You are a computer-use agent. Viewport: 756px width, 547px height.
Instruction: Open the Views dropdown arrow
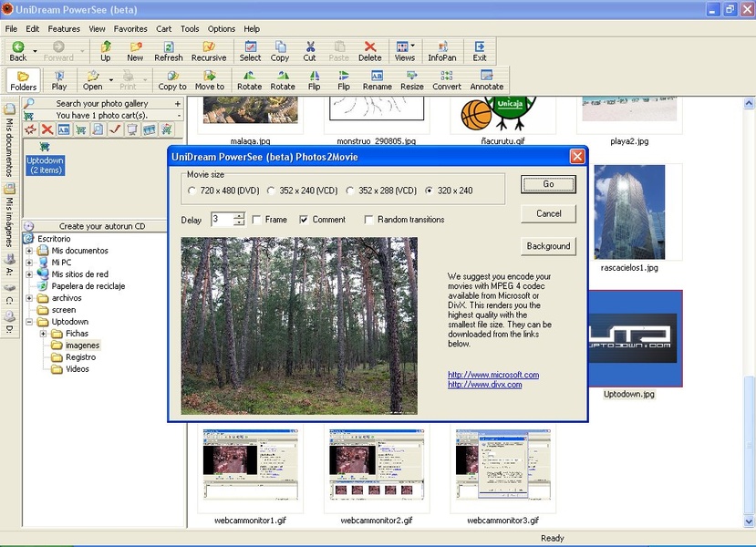(413, 46)
